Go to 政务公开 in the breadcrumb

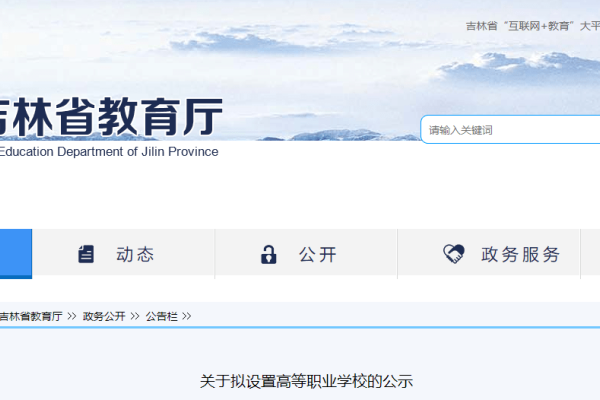click(104, 316)
